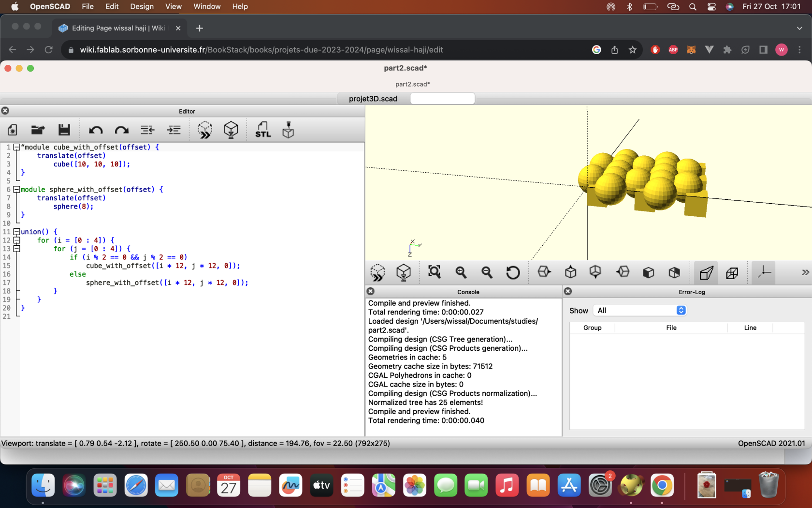This screenshot has height=508, width=812.
Task: Switch to the Bottom view
Action: [x=595, y=272]
